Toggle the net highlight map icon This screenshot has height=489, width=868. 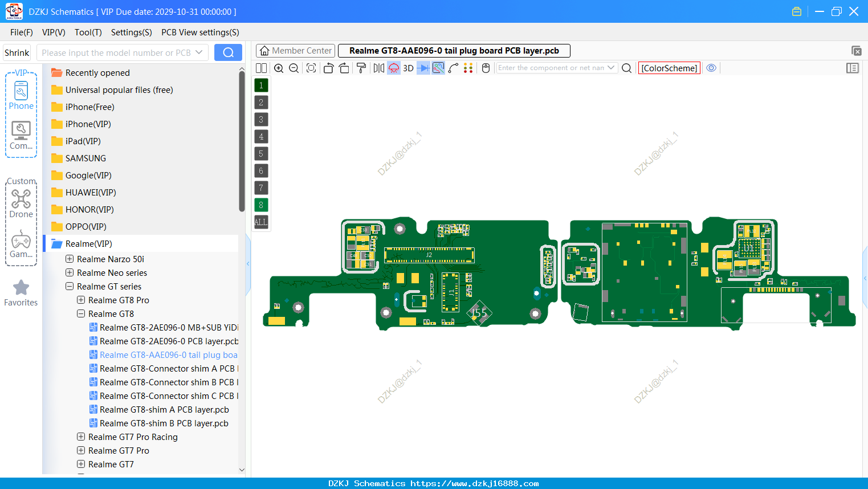pyautogui.click(x=438, y=68)
